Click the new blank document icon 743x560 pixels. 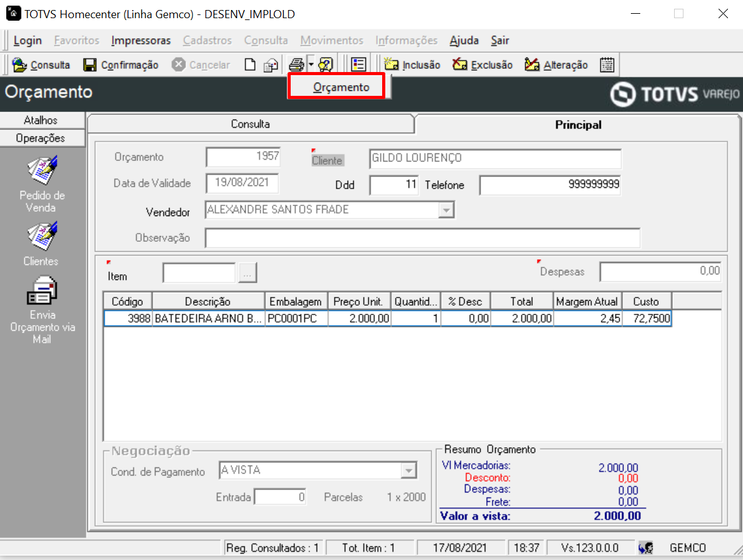click(250, 65)
